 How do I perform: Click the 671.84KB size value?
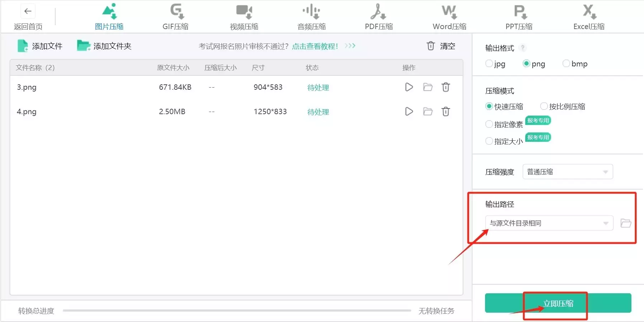(x=175, y=87)
